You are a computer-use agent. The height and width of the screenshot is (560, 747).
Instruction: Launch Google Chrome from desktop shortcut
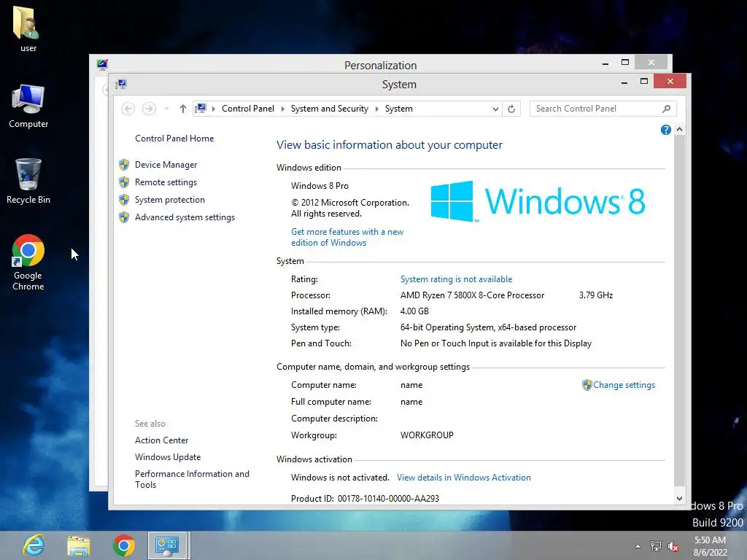point(28,262)
